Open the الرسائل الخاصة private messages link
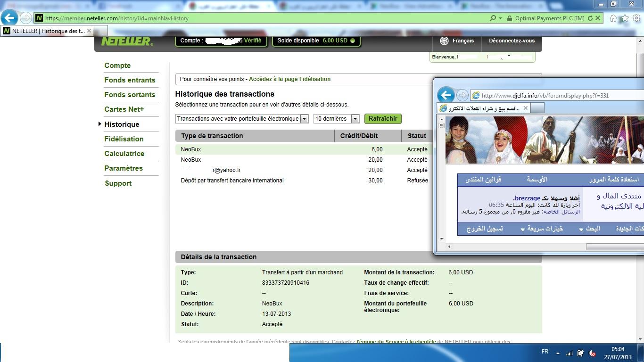 (x=562, y=212)
